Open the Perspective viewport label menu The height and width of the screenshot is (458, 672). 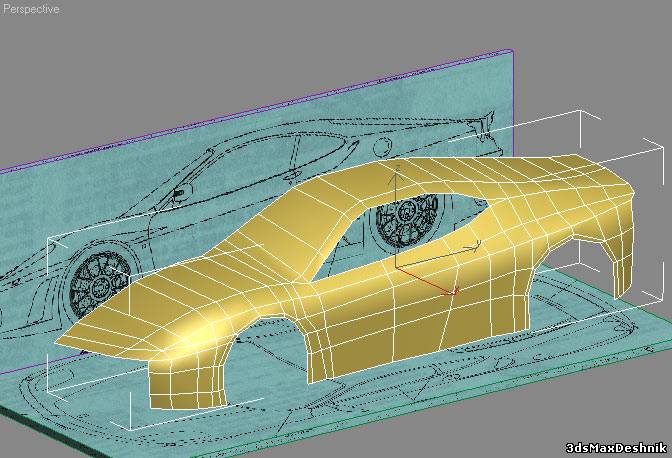[x=31, y=9]
